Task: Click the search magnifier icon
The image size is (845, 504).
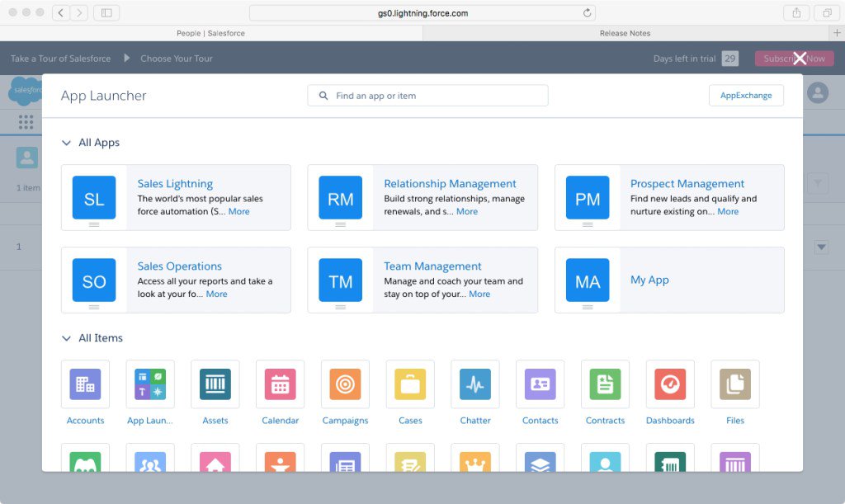Action: pyautogui.click(x=323, y=96)
